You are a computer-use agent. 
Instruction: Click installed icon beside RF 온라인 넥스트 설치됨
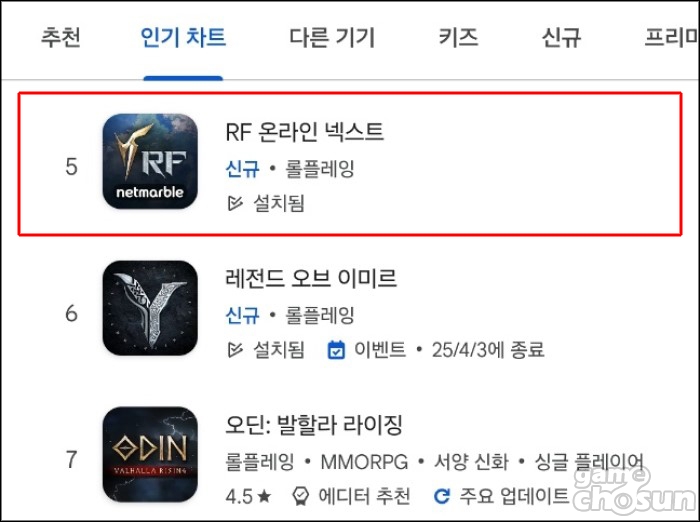[235, 203]
